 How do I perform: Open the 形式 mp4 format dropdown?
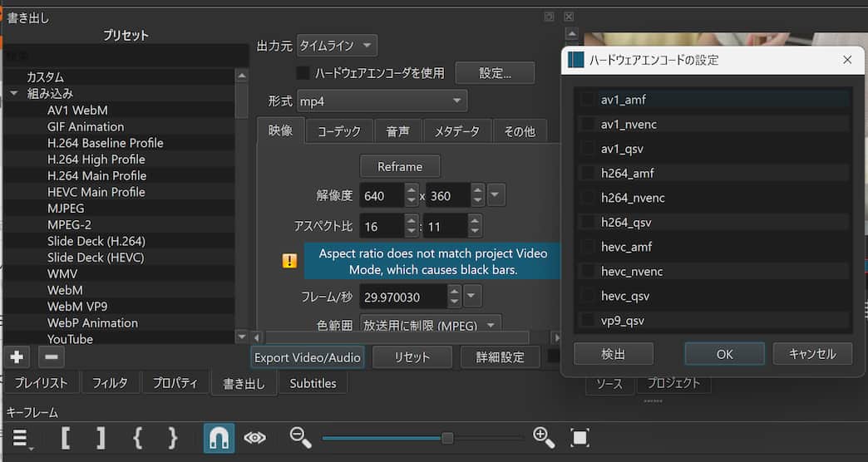click(x=382, y=101)
